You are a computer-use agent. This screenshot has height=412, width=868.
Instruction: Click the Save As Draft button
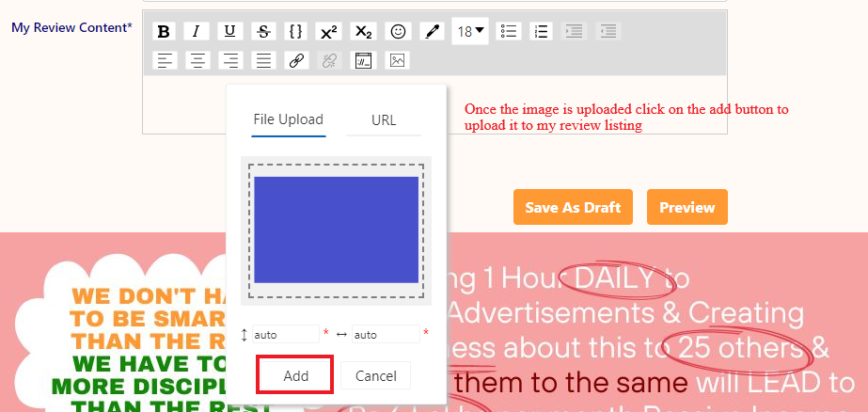coord(573,207)
